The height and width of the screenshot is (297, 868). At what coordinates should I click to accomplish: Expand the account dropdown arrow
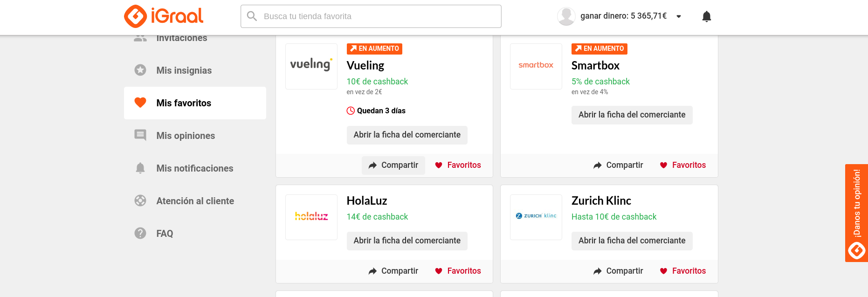pos(679,16)
